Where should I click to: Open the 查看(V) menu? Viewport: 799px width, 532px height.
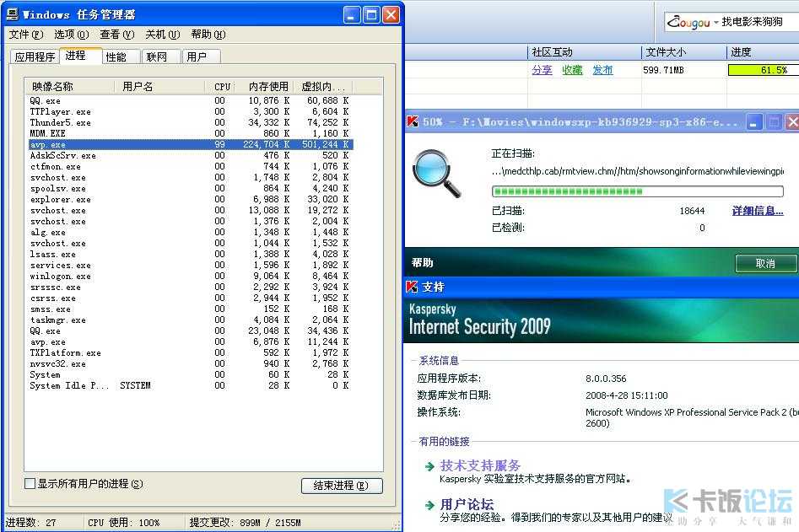[x=116, y=35]
